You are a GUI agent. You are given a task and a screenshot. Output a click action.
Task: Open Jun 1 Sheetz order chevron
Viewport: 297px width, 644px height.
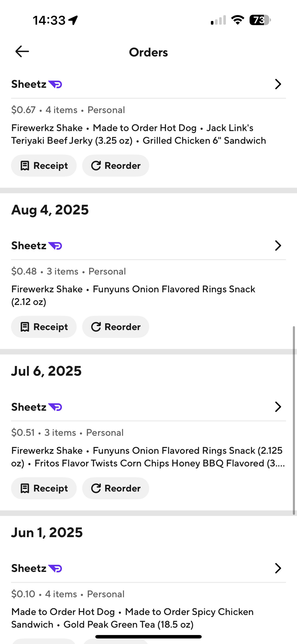click(x=278, y=568)
